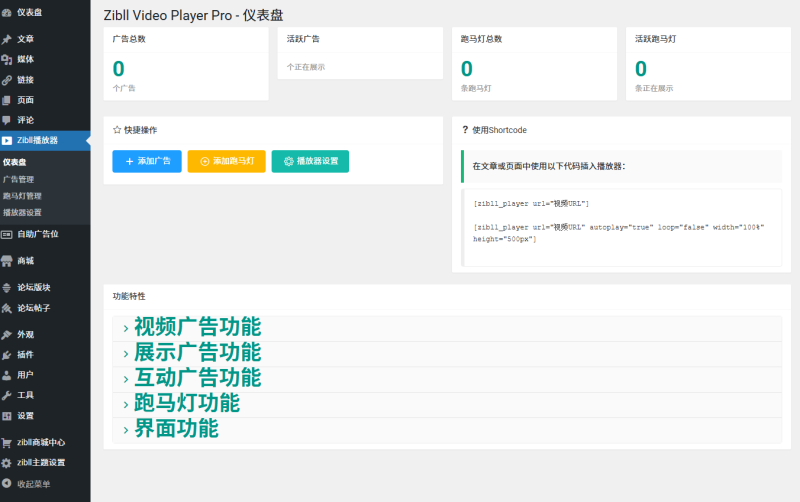This screenshot has width=800, height=502.
Task: Click the orange 添加跑马灯 button
Action: click(x=227, y=161)
